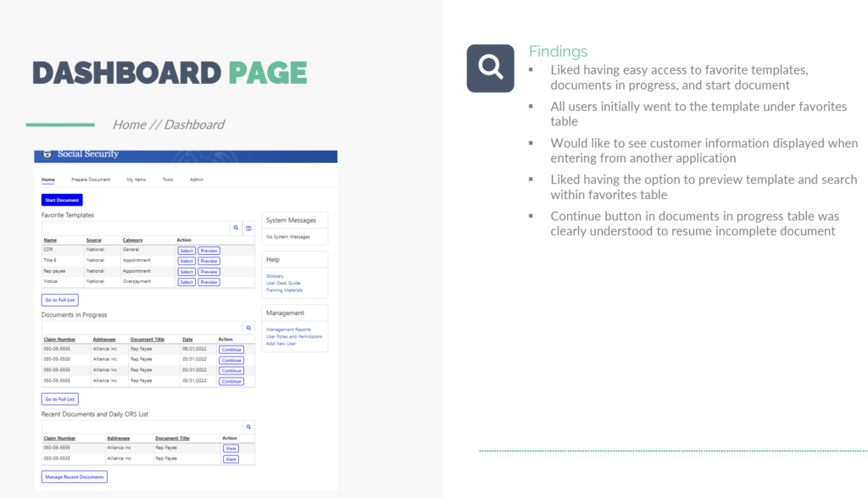View the first recent document row
Viewport: 868px width, 498px height.
click(x=231, y=448)
